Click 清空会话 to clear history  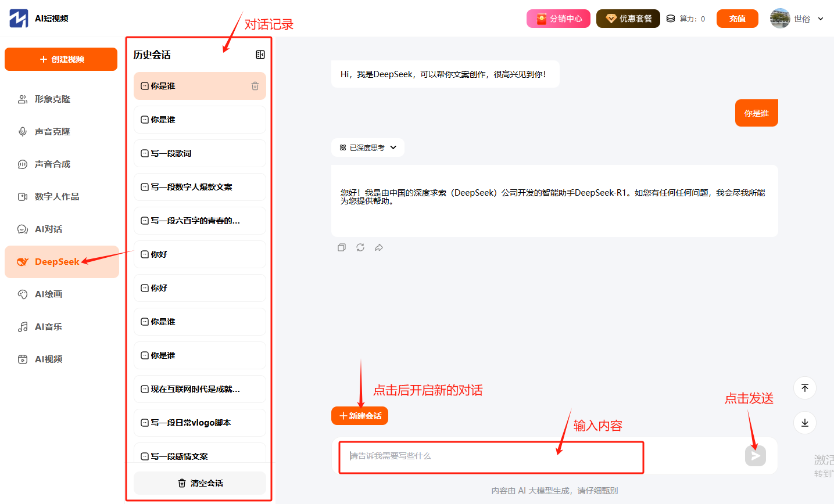coord(200,483)
